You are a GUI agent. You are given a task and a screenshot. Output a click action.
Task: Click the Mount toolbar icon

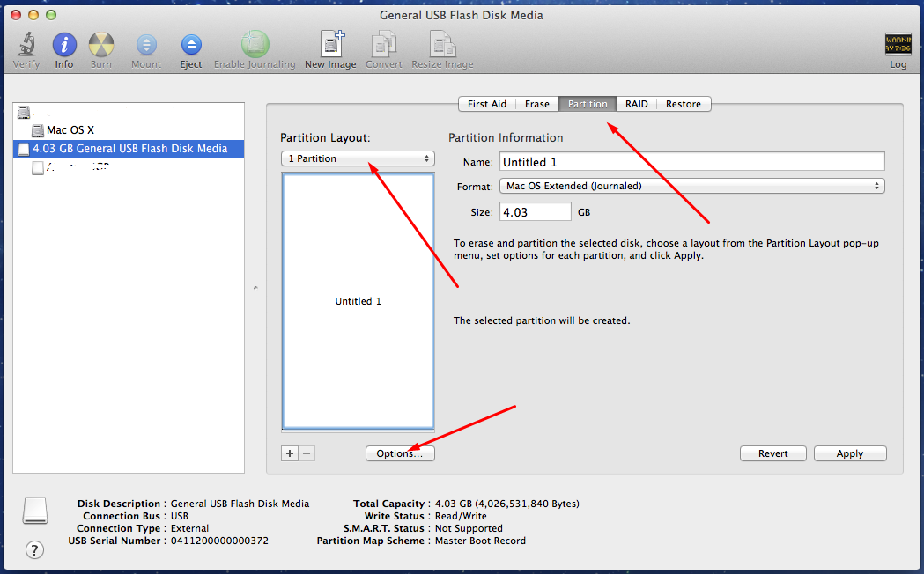click(x=146, y=45)
